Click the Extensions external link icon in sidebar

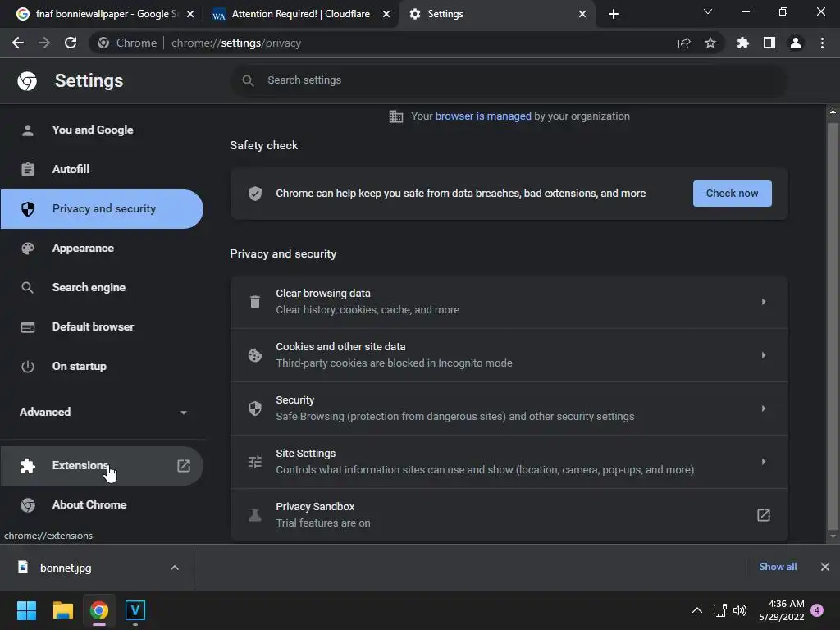[184, 466]
